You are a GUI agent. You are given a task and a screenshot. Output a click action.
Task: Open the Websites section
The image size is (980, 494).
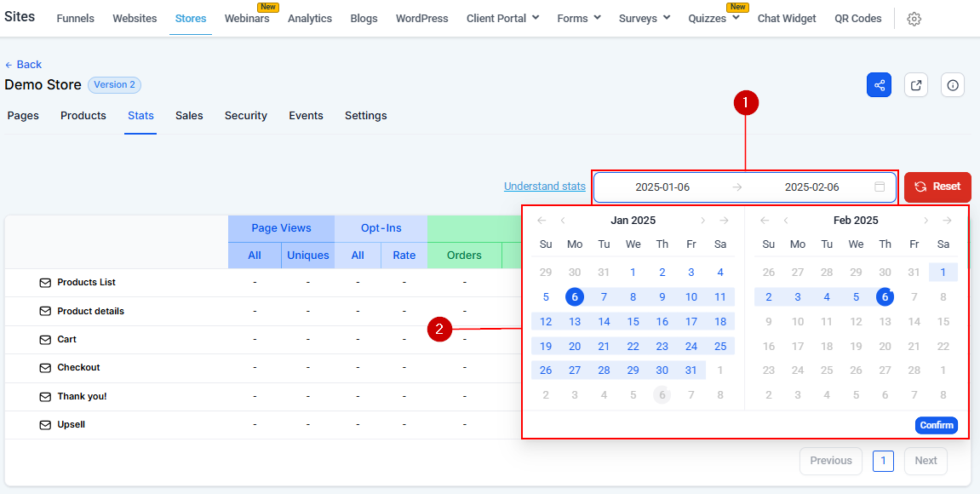(x=135, y=18)
